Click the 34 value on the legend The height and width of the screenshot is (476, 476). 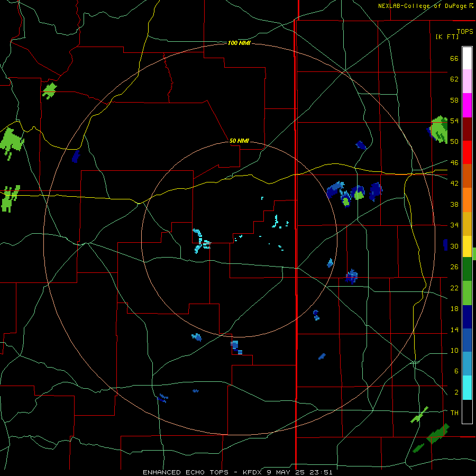[x=454, y=225]
